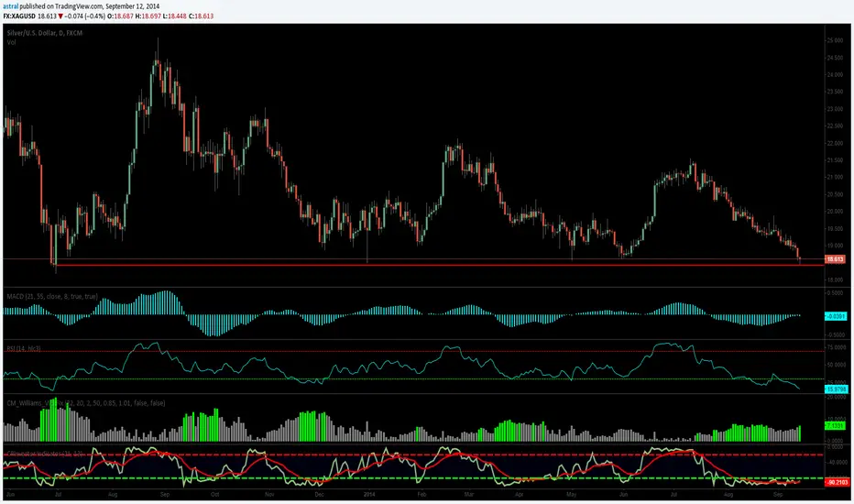Click the Mar label on the time axis
This screenshot has height=504, width=854.
(469, 495)
